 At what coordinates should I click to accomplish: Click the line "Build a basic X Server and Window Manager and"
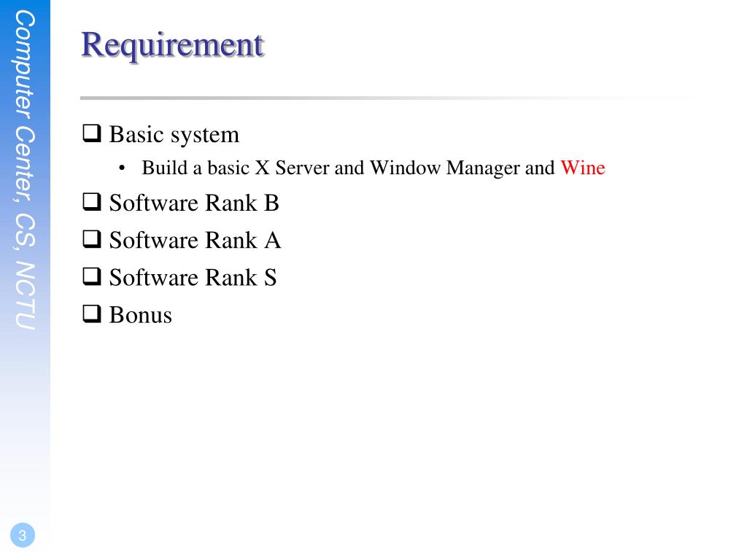pos(348,168)
